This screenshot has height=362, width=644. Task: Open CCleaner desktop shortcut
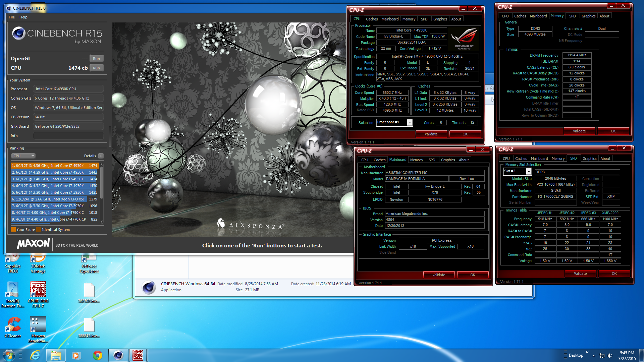13,327
